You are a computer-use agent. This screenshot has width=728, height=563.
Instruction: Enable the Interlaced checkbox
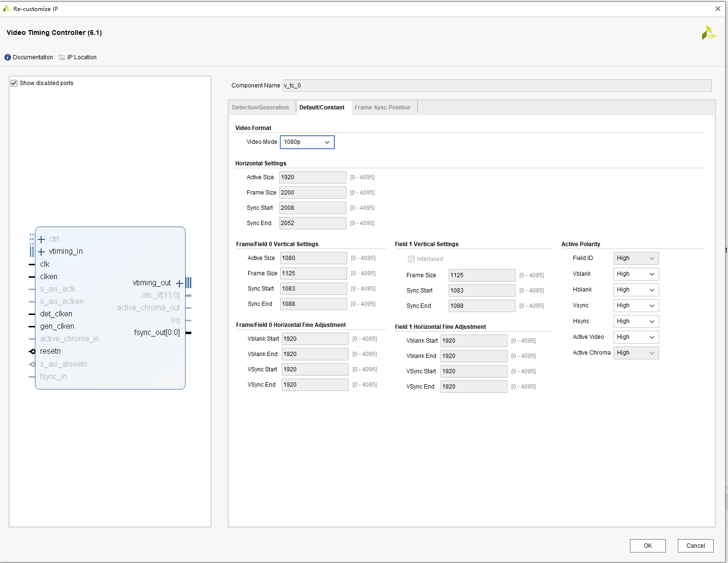click(x=411, y=259)
